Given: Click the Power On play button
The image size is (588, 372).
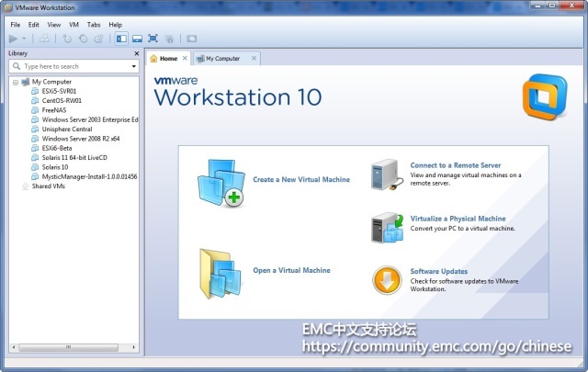Looking at the screenshot, I should tap(13, 39).
